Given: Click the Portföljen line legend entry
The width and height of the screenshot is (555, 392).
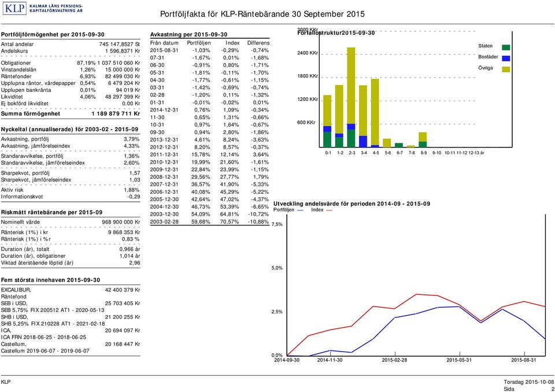Looking at the screenshot, I should tap(288, 210).
